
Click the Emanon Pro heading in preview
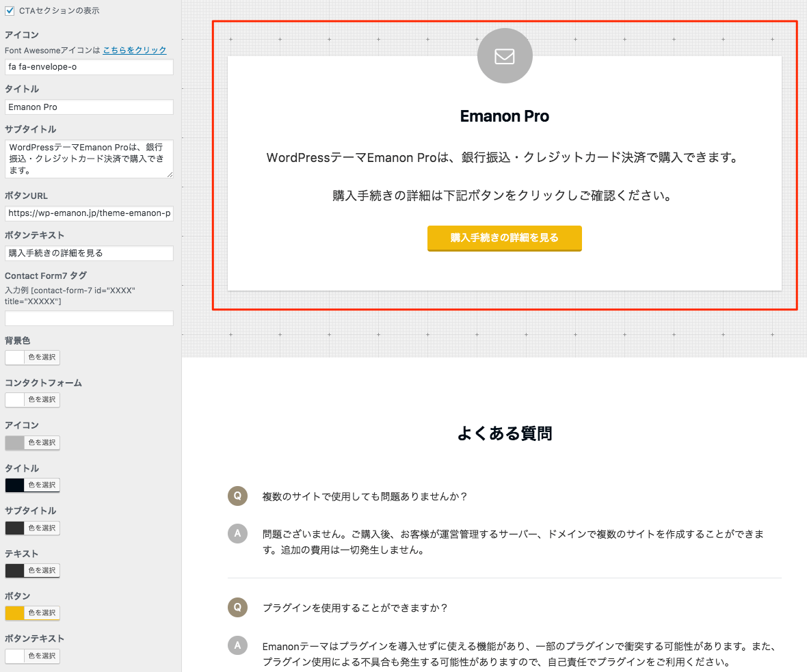pyautogui.click(x=505, y=116)
